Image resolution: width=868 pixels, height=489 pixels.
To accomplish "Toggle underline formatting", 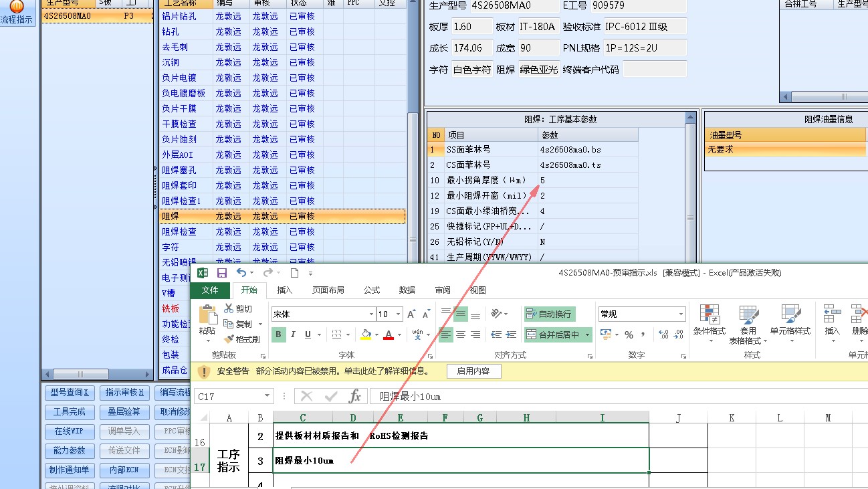I will pyautogui.click(x=308, y=334).
